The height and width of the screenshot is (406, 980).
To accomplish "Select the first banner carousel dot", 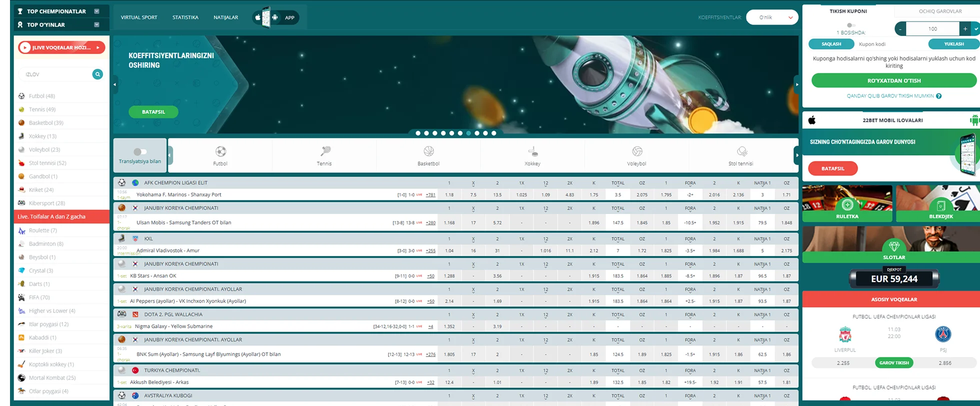I will pos(418,133).
